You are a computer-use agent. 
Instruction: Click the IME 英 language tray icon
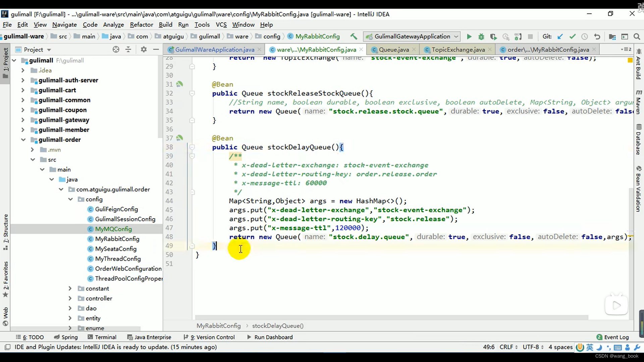[590, 347]
